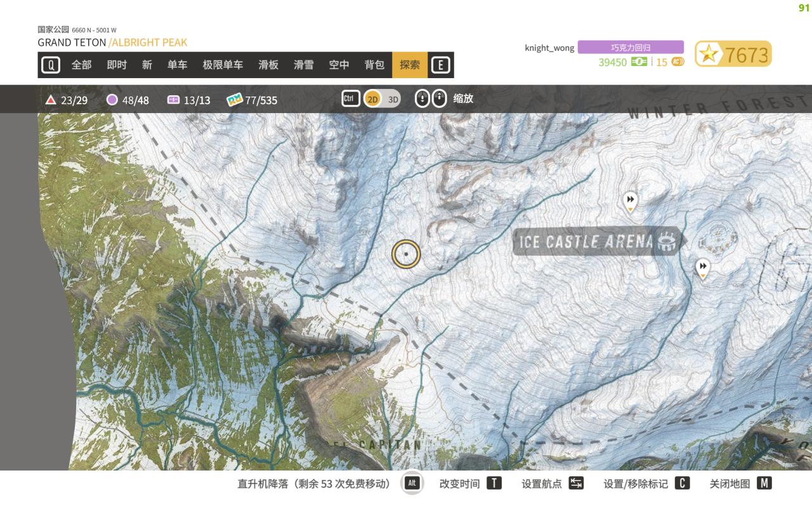Click the Ice Castle Arena stadium icon
Viewport: 812px width, 508px height.
[667, 241]
